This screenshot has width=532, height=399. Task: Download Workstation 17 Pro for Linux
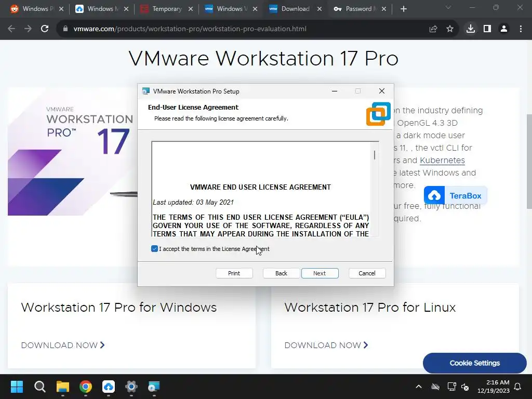coord(326,345)
